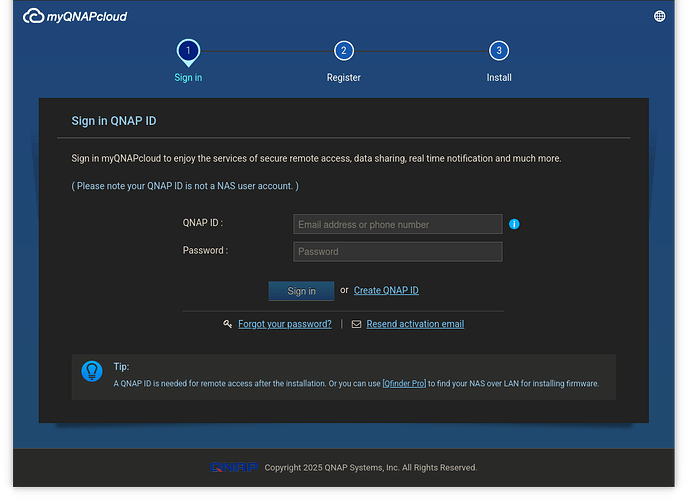Open Forgot your password link
Viewport: 687px width, 500px height.
(x=285, y=324)
